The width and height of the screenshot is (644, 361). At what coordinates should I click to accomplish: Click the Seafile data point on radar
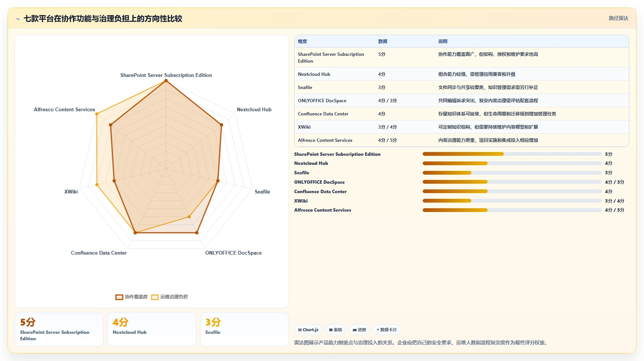coord(218,181)
